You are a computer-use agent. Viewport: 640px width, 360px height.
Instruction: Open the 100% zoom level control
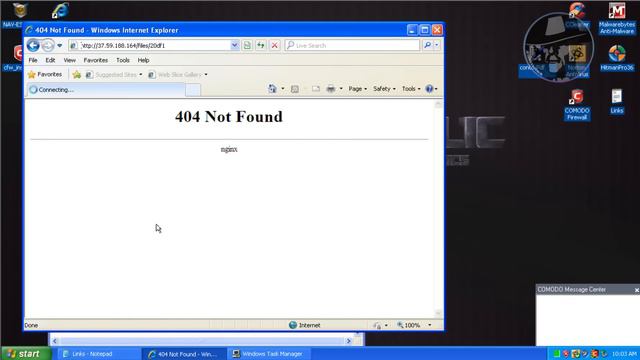(409, 325)
